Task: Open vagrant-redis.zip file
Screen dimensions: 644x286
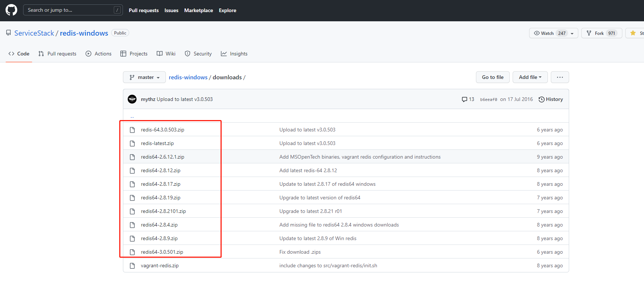Action: point(160,265)
